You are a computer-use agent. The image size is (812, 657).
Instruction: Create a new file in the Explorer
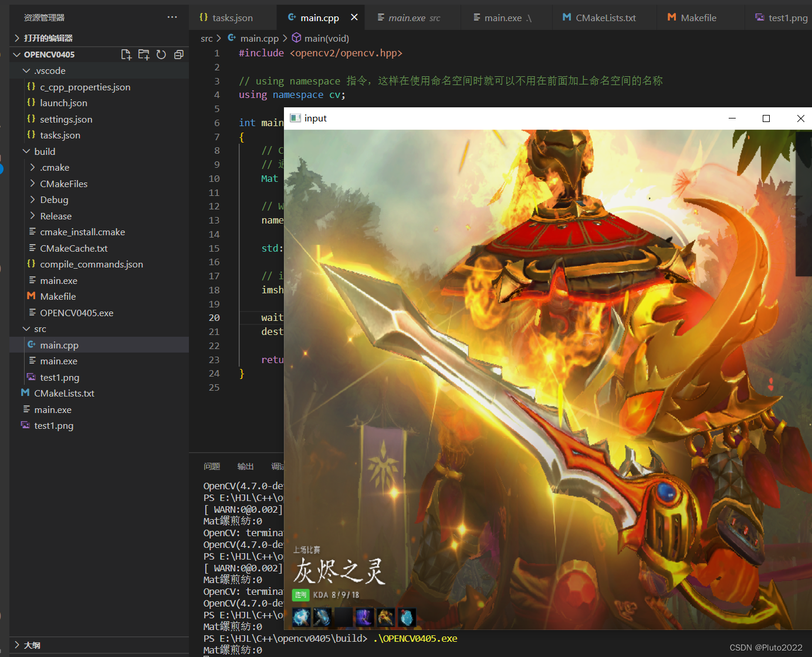(x=126, y=54)
